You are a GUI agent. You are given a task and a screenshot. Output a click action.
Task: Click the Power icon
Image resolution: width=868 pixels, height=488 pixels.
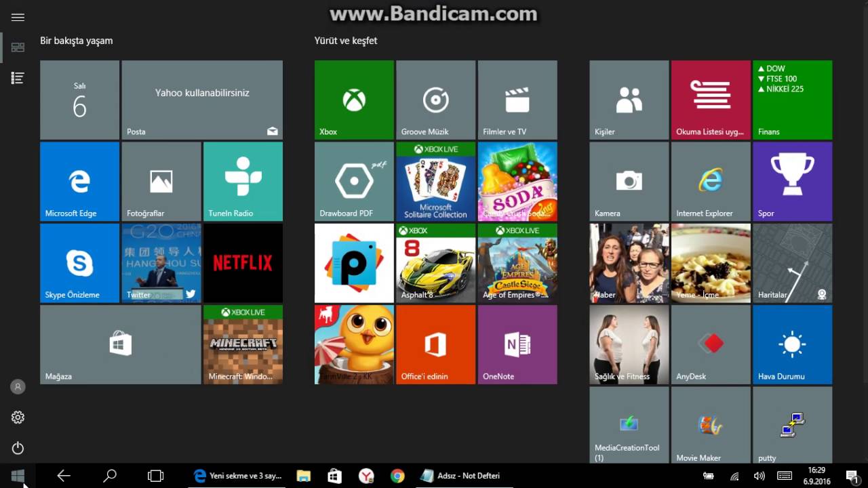click(x=18, y=448)
